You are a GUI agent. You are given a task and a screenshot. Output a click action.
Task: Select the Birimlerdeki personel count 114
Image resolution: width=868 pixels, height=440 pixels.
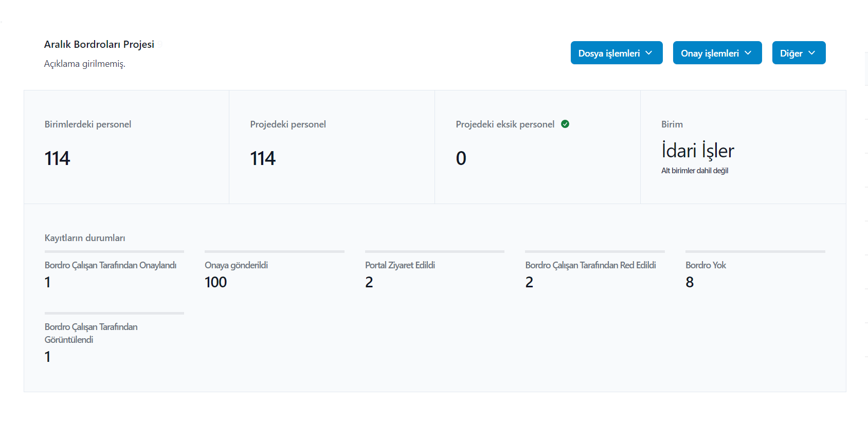click(x=57, y=158)
